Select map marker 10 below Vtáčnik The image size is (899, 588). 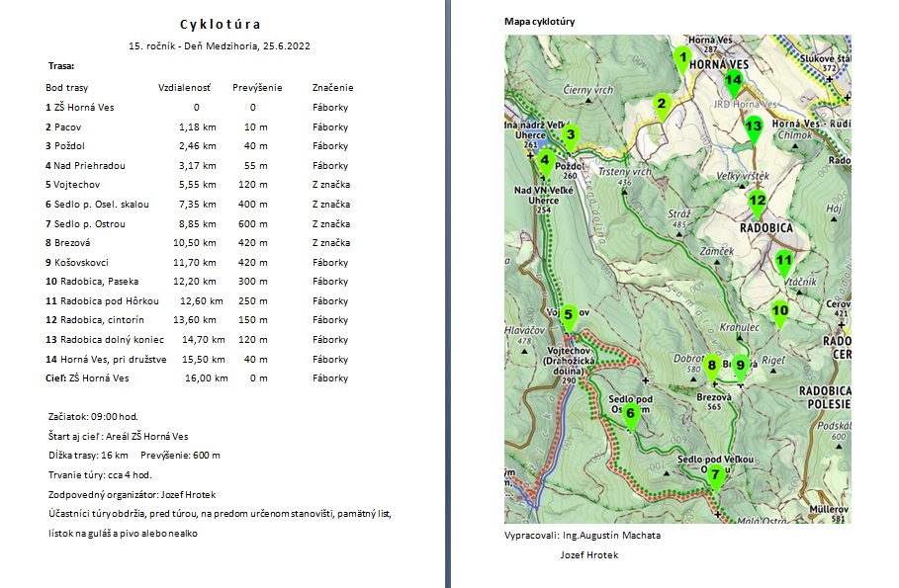779,314
